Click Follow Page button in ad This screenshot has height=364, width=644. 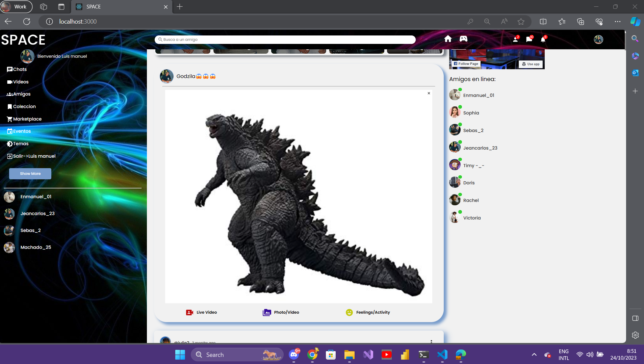pos(466,63)
